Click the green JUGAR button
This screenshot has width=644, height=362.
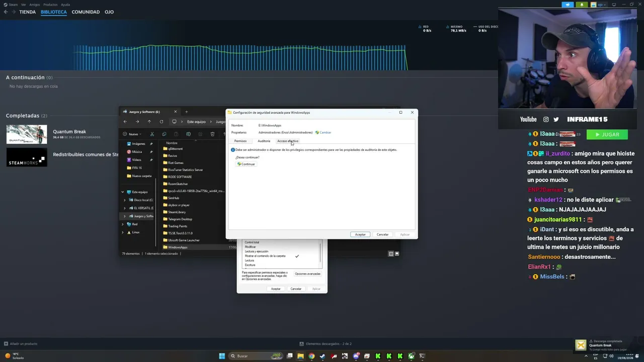[x=607, y=135]
